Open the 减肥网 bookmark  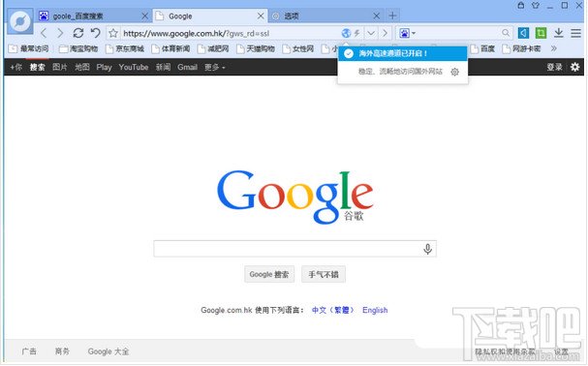213,48
